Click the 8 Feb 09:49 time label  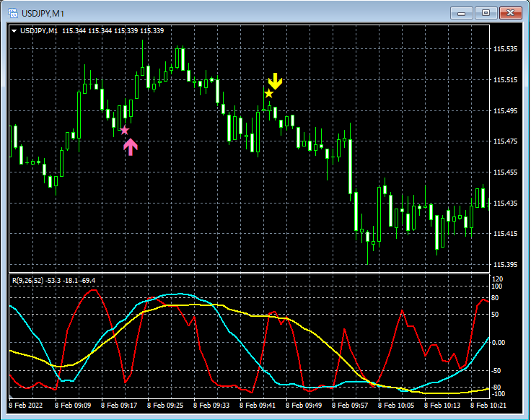coord(304,406)
